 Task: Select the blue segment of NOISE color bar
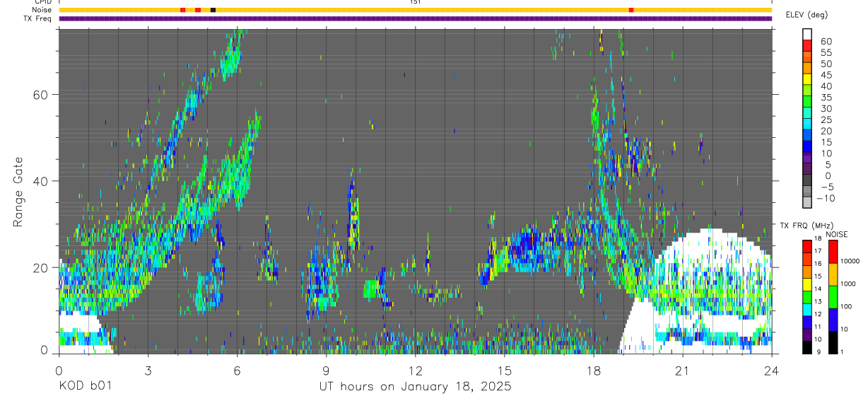(x=833, y=320)
